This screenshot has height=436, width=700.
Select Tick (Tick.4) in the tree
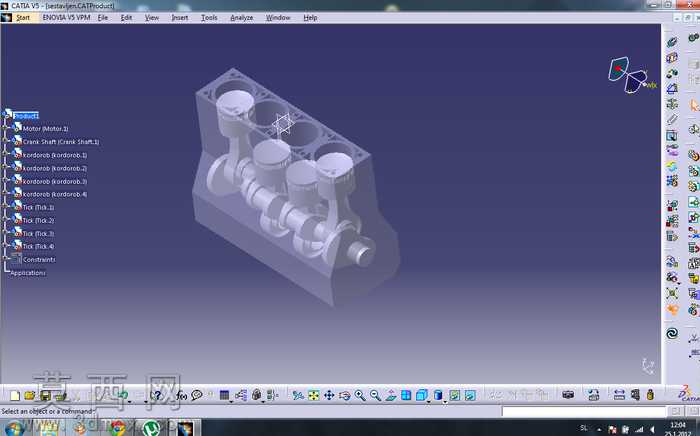38,246
